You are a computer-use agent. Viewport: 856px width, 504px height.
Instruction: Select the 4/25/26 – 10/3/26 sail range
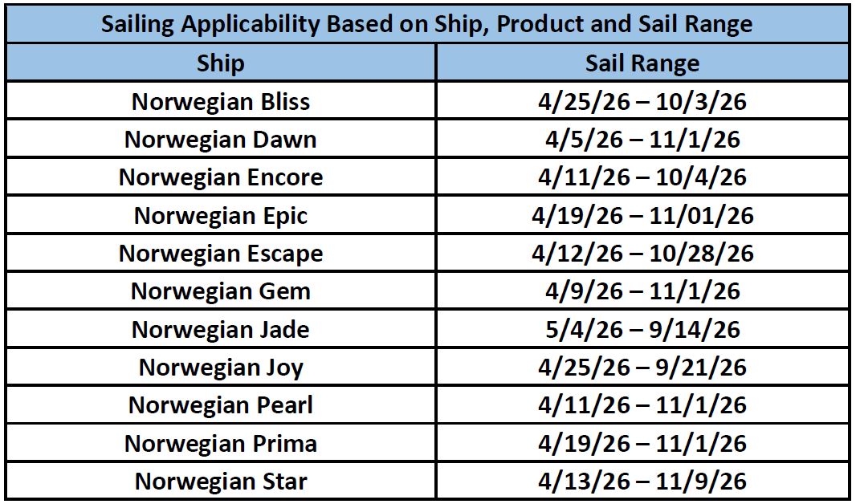point(642,101)
